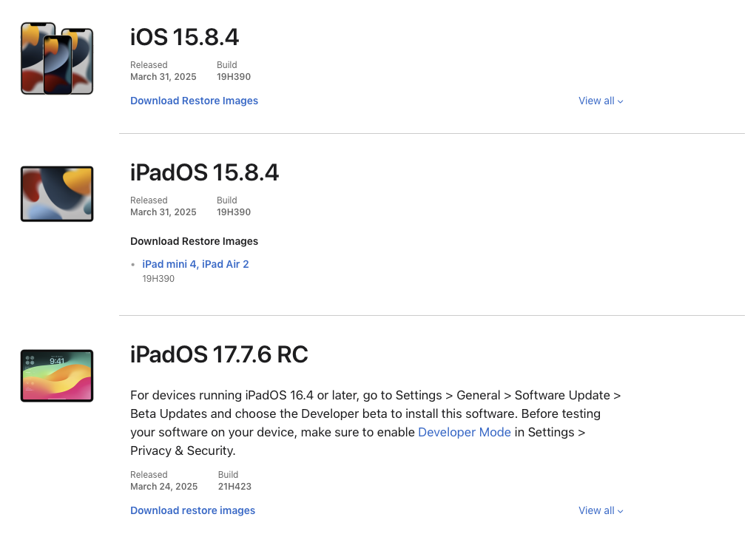The height and width of the screenshot is (537, 756).
Task: Click the iOS 15.8.4 iPhone thumbnail
Action: tap(56, 58)
